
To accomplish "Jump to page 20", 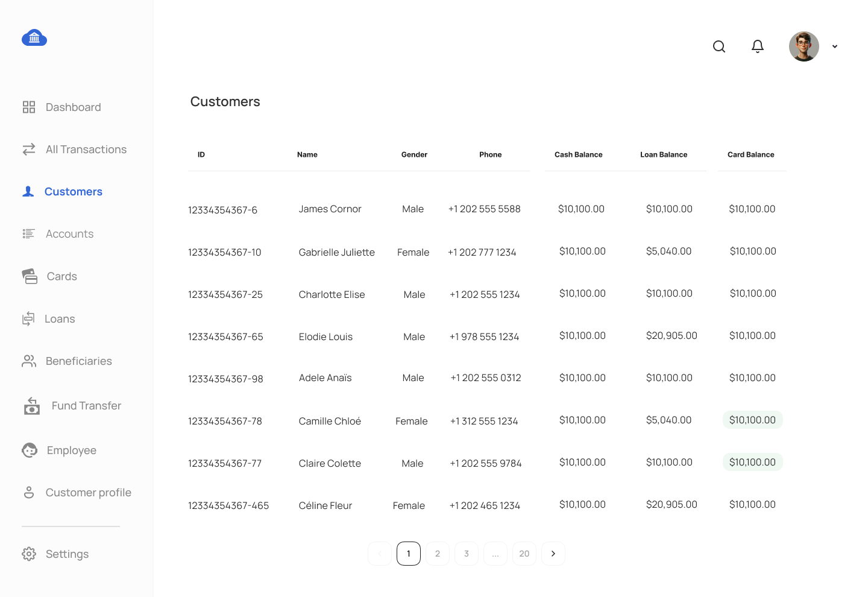I will [x=524, y=554].
